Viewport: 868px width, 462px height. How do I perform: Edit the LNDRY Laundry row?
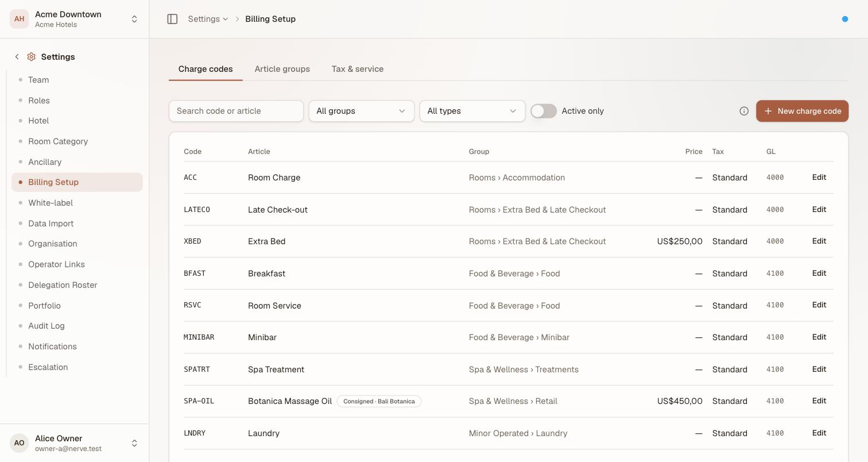coord(819,433)
